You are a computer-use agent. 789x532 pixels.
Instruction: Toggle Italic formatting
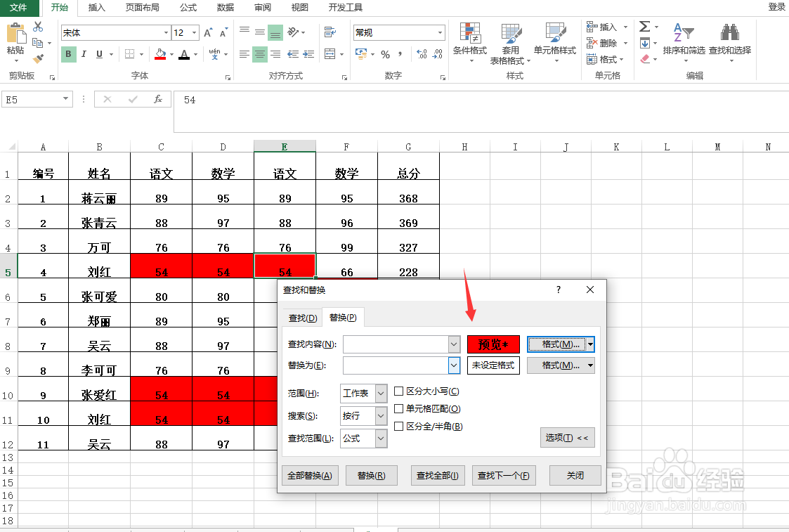(x=84, y=54)
